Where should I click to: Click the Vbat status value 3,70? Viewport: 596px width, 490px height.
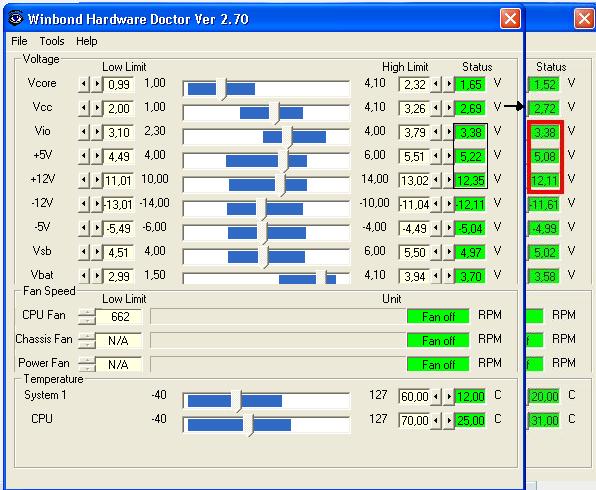coord(471,276)
